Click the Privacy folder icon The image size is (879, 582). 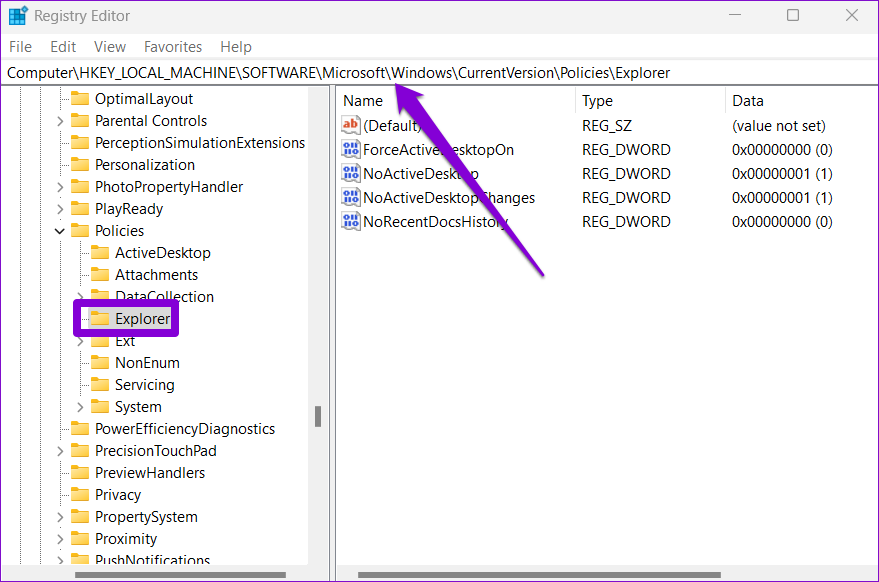tap(80, 494)
